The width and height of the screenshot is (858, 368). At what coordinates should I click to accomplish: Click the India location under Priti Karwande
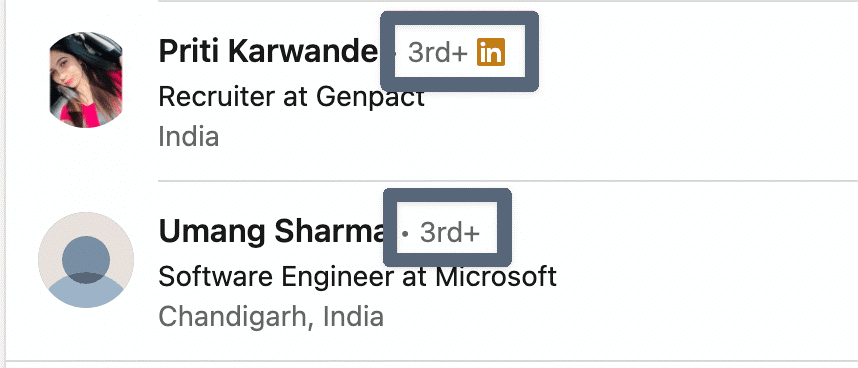point(189,137)
